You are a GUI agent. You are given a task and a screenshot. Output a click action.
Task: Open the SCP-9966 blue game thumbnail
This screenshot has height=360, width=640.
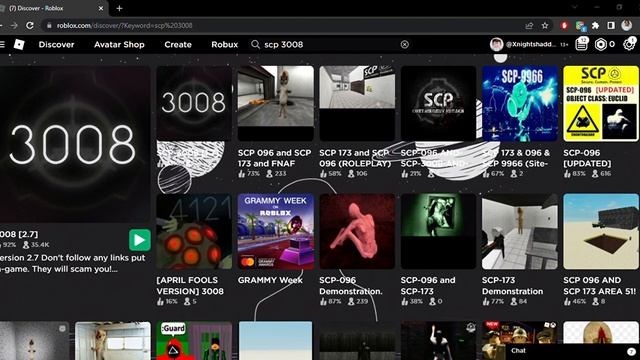pos(520,103)
